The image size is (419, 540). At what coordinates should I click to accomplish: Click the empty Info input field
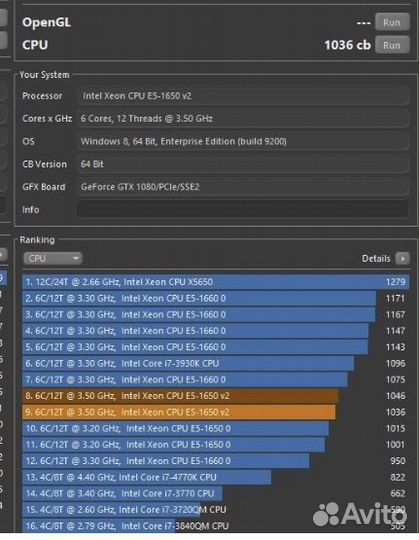tap(243, 209)
